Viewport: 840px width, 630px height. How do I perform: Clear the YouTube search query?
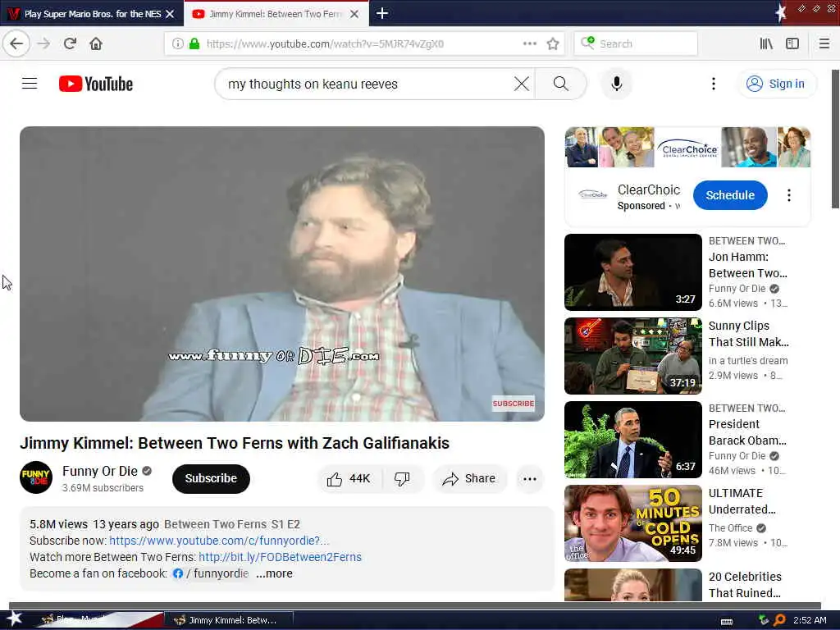pos(521,84)
